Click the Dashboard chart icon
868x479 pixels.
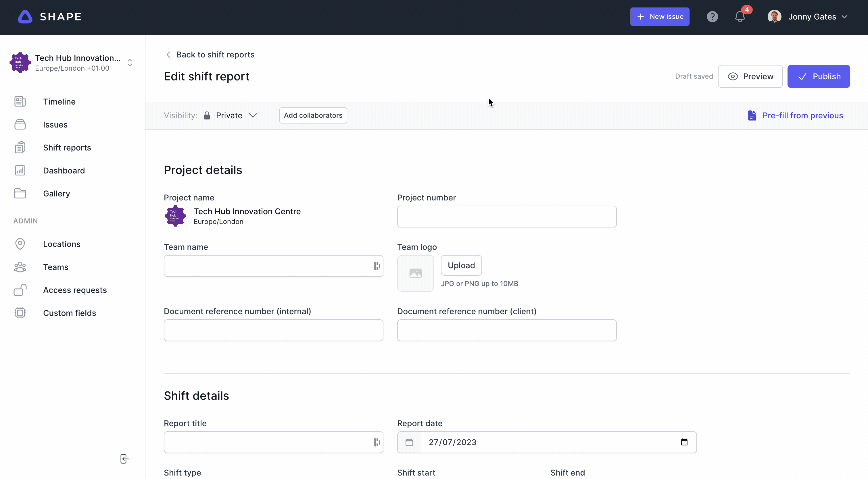pos(20,171)
